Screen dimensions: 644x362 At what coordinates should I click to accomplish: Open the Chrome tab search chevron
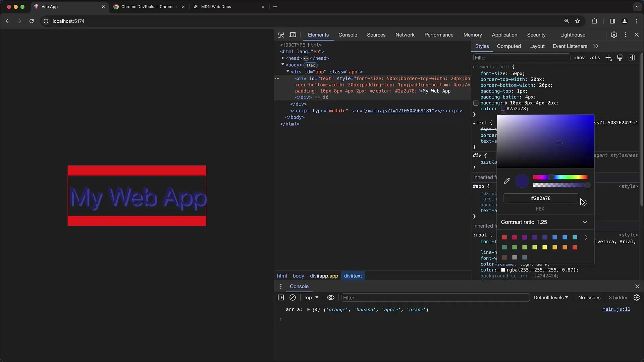coord(637,7)
